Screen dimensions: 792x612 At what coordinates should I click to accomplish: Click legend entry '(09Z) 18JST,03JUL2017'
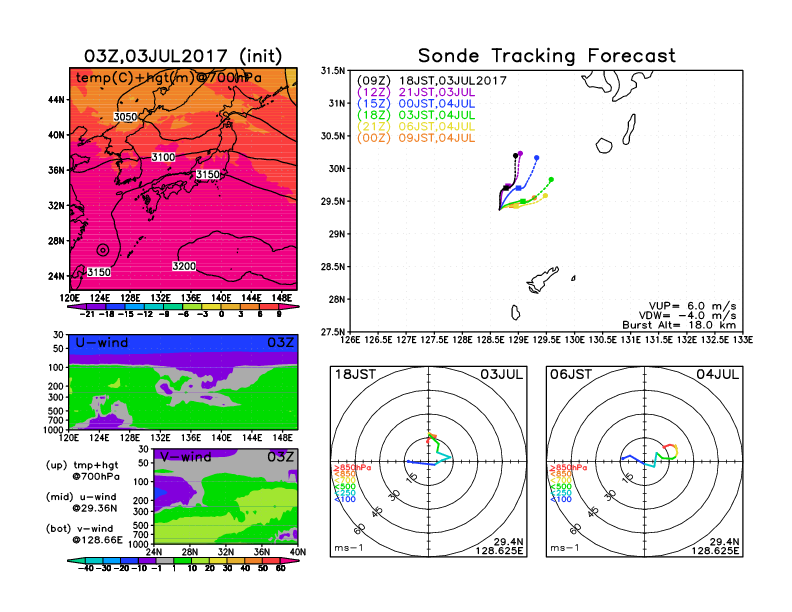[431, 81]
